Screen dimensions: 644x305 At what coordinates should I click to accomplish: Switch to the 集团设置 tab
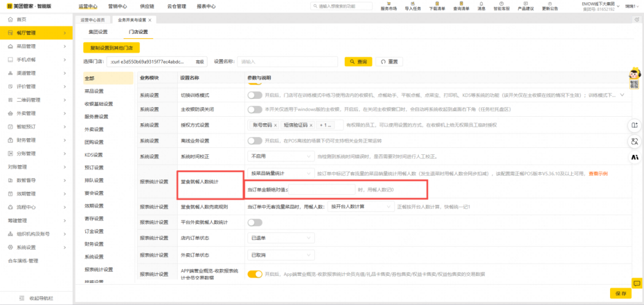(98, 32)
